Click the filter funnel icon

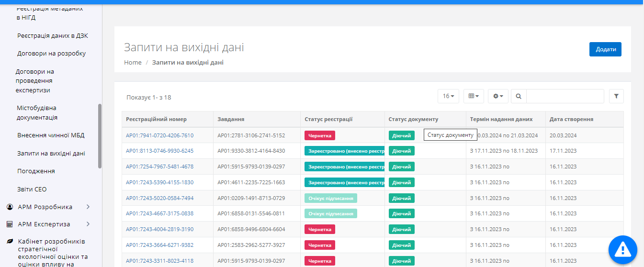point(616,96)
